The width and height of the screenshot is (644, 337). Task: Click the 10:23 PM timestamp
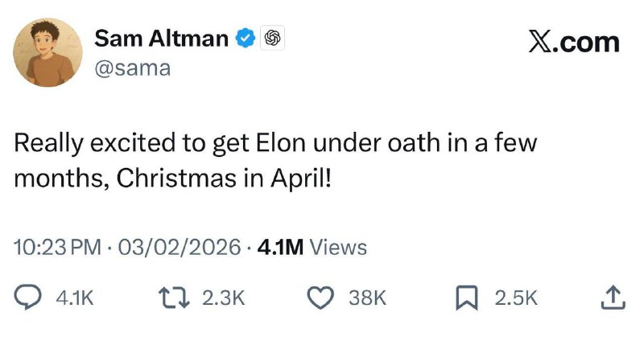(56, 248)
